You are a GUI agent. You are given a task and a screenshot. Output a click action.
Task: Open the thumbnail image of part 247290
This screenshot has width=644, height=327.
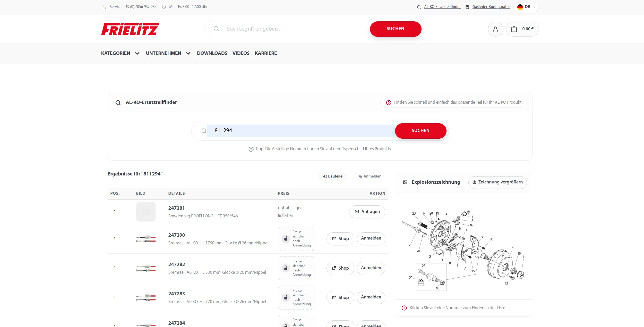146,239
